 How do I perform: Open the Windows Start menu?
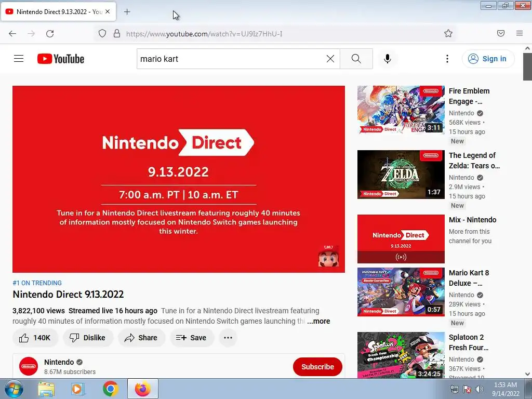point(14,389)
